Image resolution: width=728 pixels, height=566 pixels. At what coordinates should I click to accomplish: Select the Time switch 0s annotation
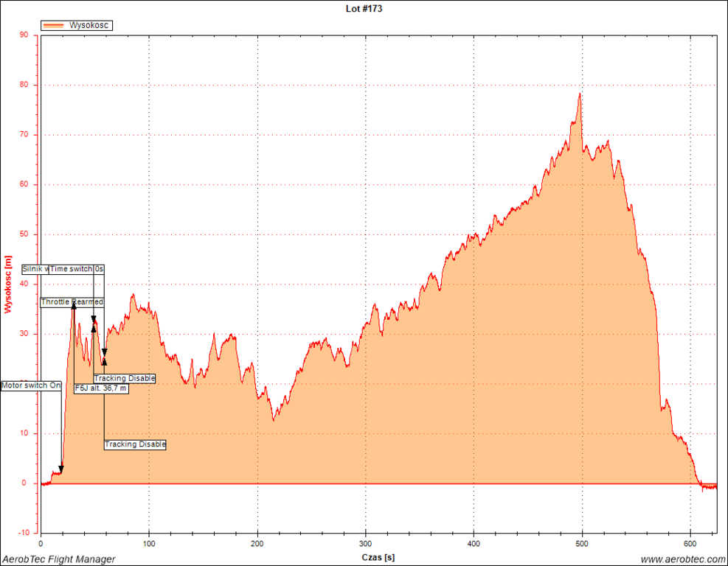pyautogui.click(x=77, y=269)
